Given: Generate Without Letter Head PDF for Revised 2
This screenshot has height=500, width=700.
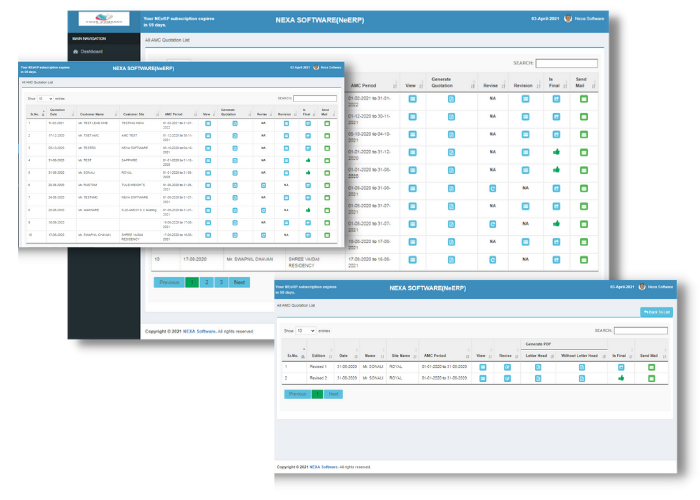Looking at the screenshot, I should (580, 378).
